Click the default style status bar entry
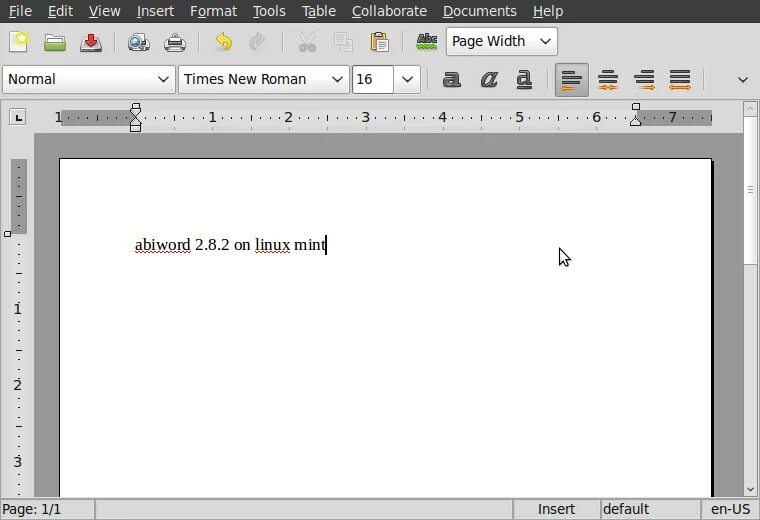The image size is (760, 520). [650, 509]
